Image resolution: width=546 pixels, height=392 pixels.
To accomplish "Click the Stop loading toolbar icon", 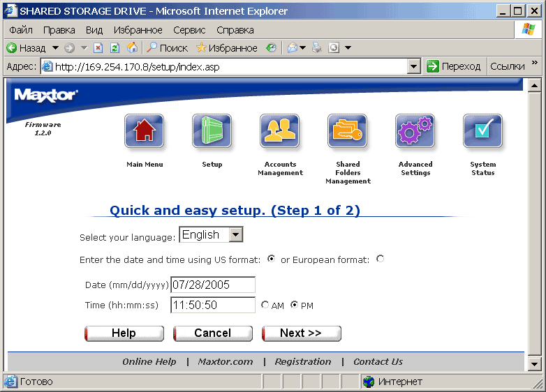I will [x=98, y=47].
